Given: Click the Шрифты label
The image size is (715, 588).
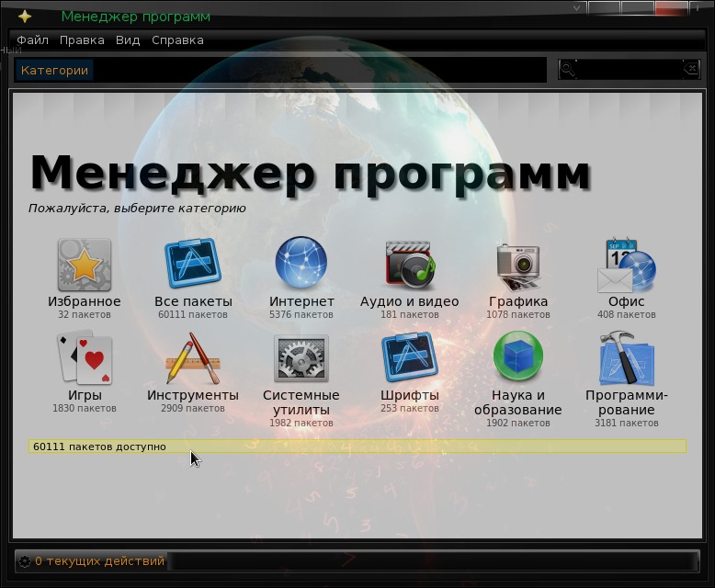Looking at the screenshot, I should point(410,395).
